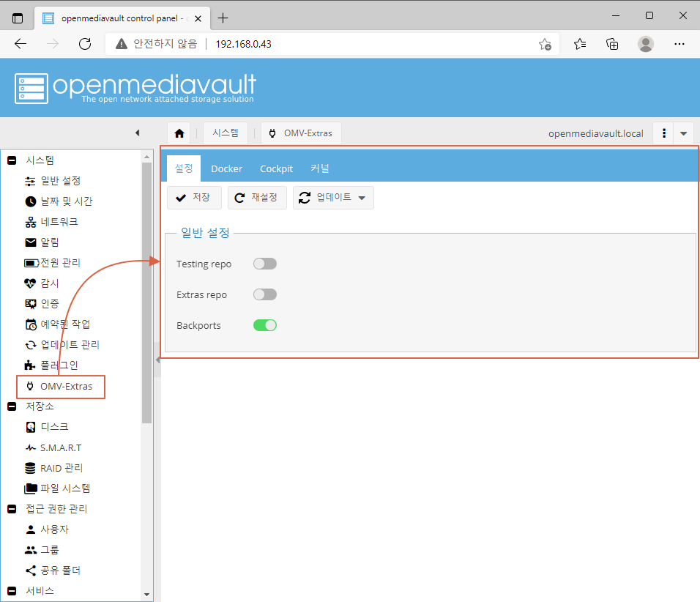
Task: Reload the page in browser
Action: click(85, 44)
